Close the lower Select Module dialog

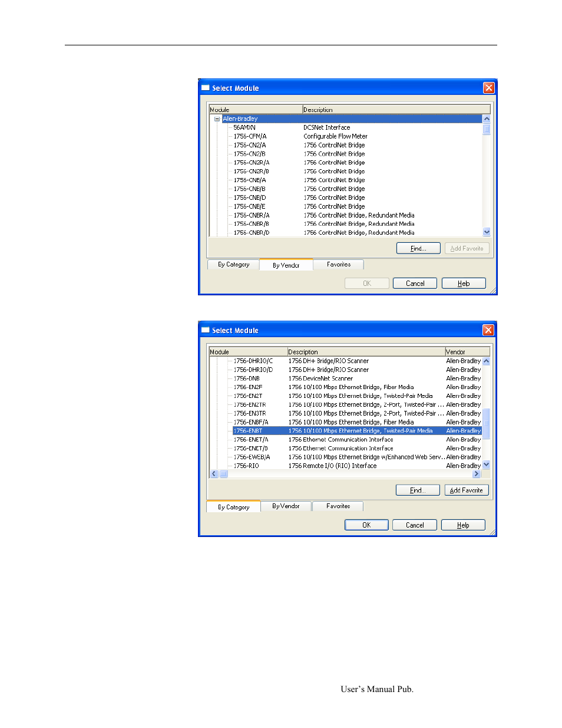[488, 330]
